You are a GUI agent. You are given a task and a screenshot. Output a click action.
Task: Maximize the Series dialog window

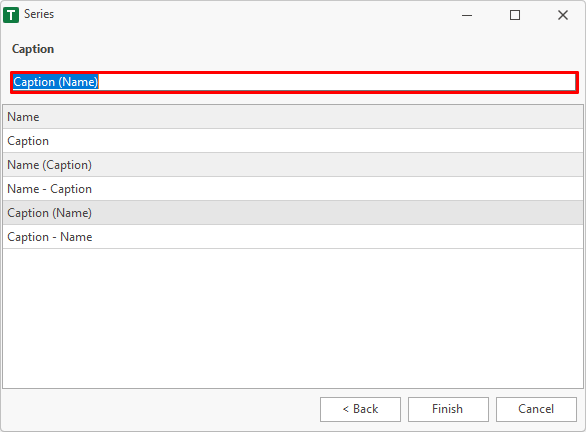515,15
